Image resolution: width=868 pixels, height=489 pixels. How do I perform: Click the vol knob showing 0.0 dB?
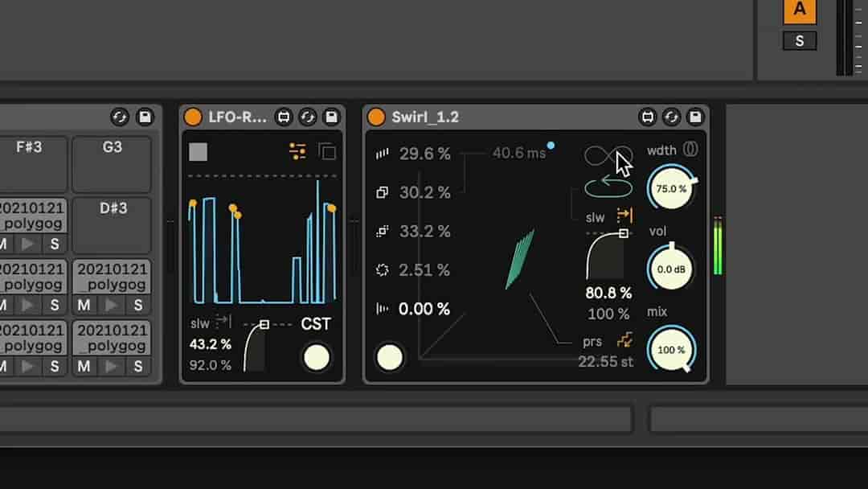click(671, 269)
